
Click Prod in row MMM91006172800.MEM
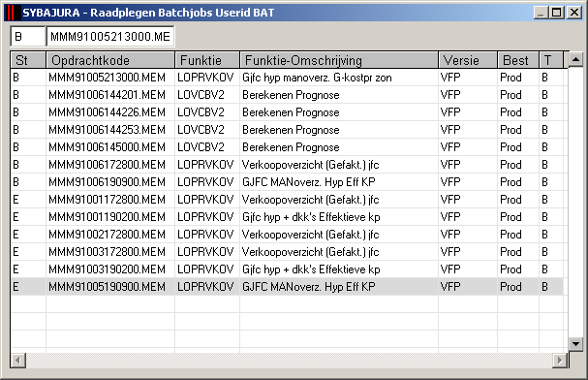pyautogui.click(x=511, y=165)
